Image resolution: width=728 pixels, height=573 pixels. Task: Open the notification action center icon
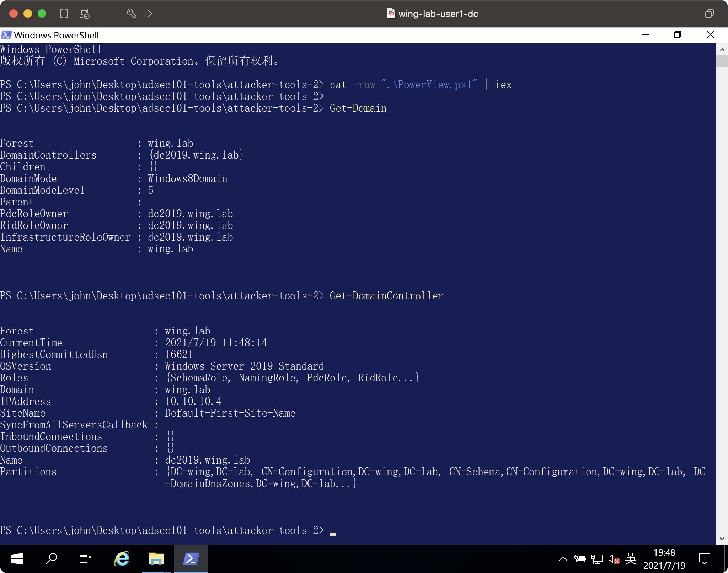point(704,559)
